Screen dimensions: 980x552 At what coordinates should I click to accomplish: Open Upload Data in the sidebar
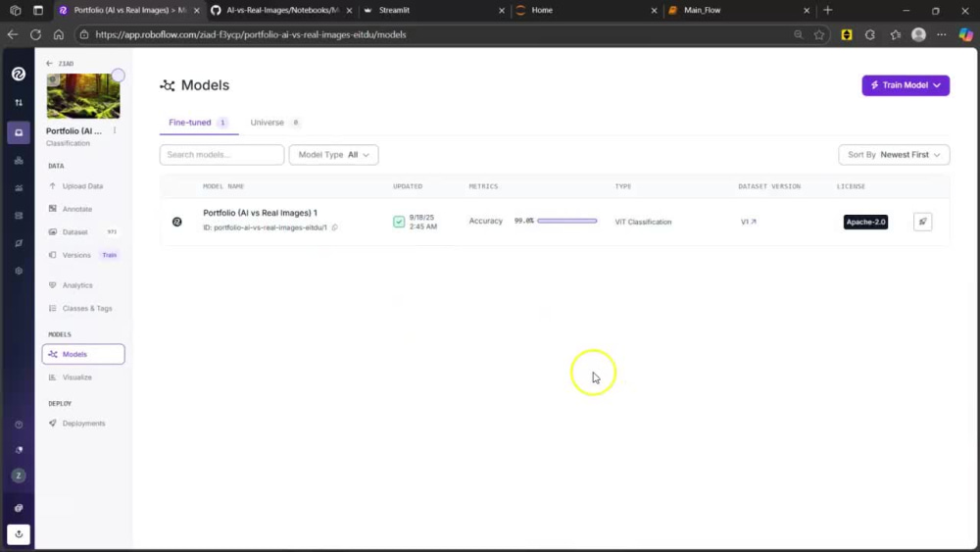(x=82, y=185)
